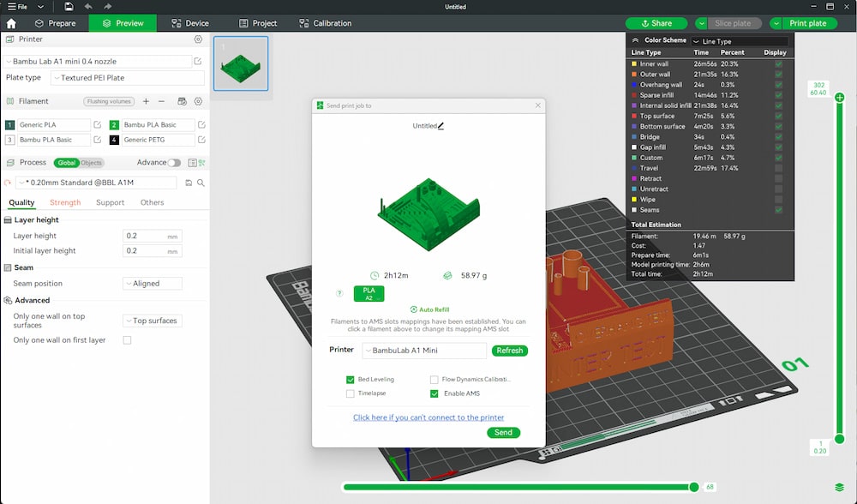857x504 pixels.
Task: Toggle Inner wall display checkbox
Action: tap(778, 64)
